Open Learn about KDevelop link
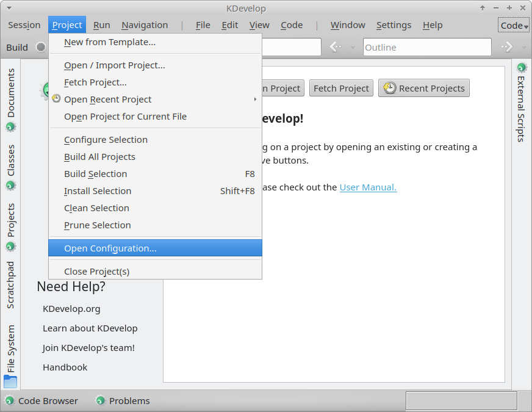This screenshot has height=412, width=532. pos(90,328)
